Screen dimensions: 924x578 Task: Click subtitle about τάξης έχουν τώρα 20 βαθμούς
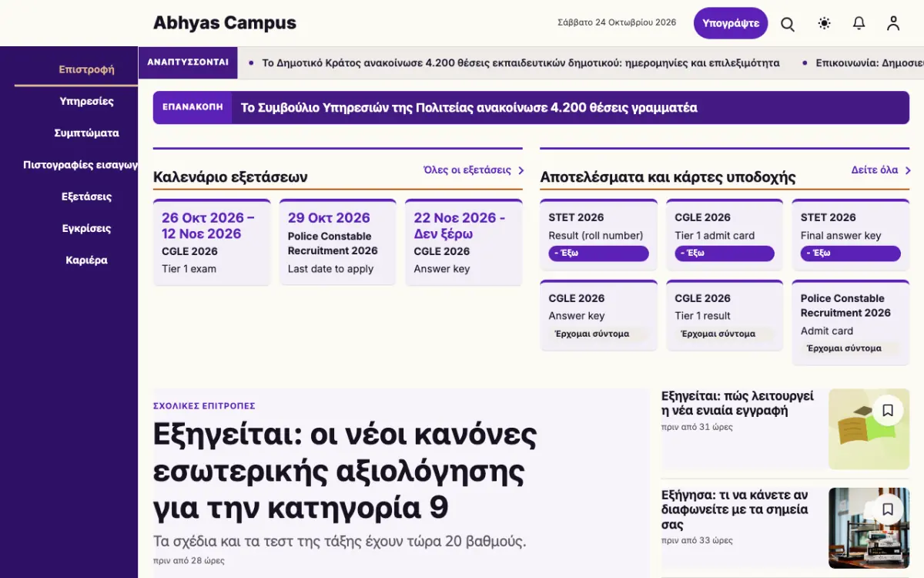point(340,541)
